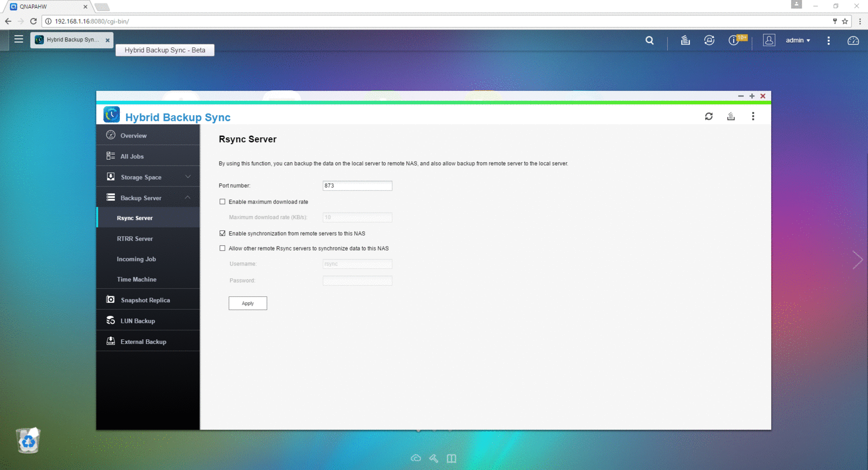Click the admin user profile icon
The height and width of the screenshot is (470, 868).
click(769, 40)
